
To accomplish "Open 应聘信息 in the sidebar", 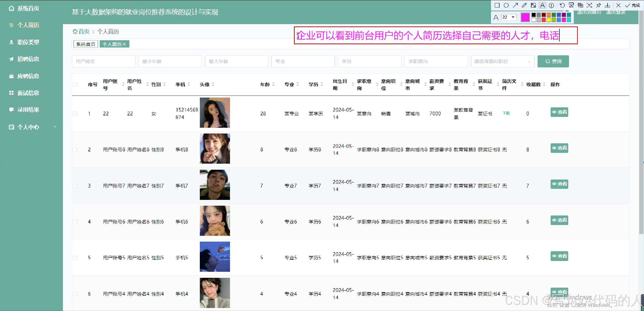I will (28, 76).
